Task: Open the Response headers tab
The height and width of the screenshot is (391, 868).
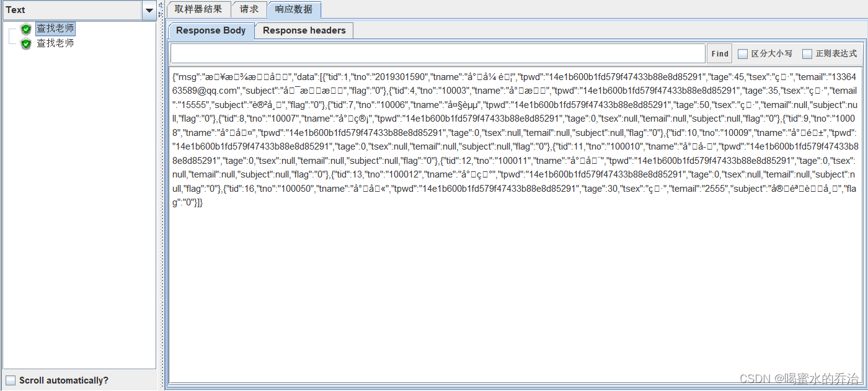Action: coord(304,30)
